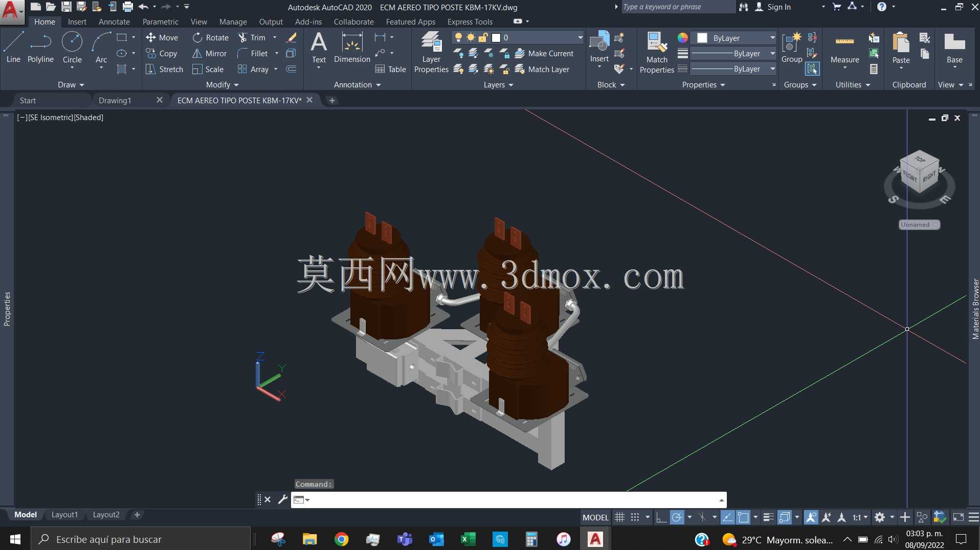
Task: Switch to the Drawing1 document tab
Action: (x=115, y=101)
